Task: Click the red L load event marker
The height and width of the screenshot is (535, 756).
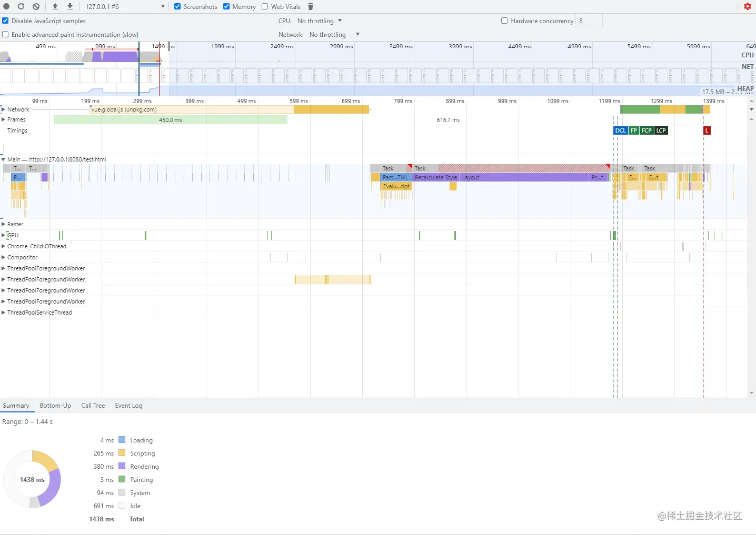Action: pos(707,130)
